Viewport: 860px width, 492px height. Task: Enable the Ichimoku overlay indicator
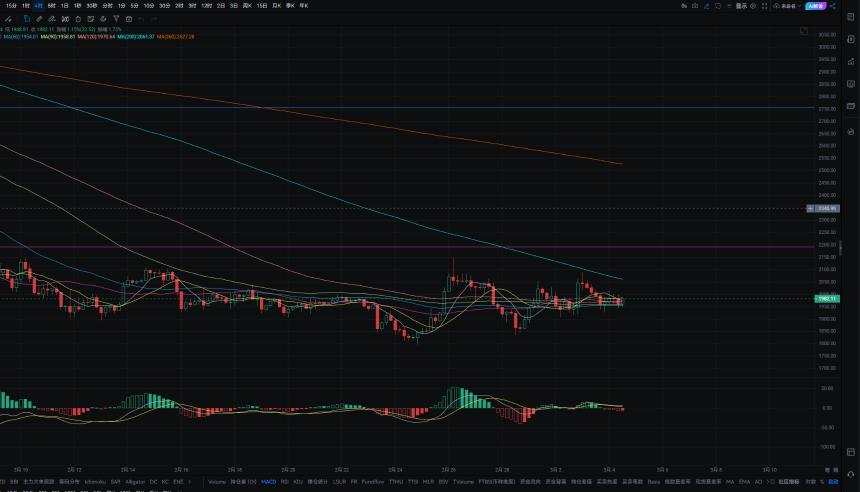click(x=95, y=482)
